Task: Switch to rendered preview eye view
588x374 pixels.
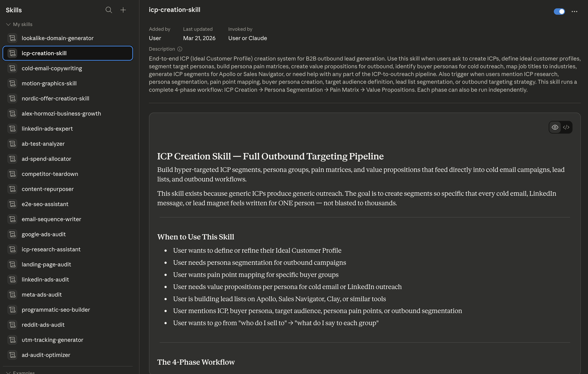Action: [555, 127]
